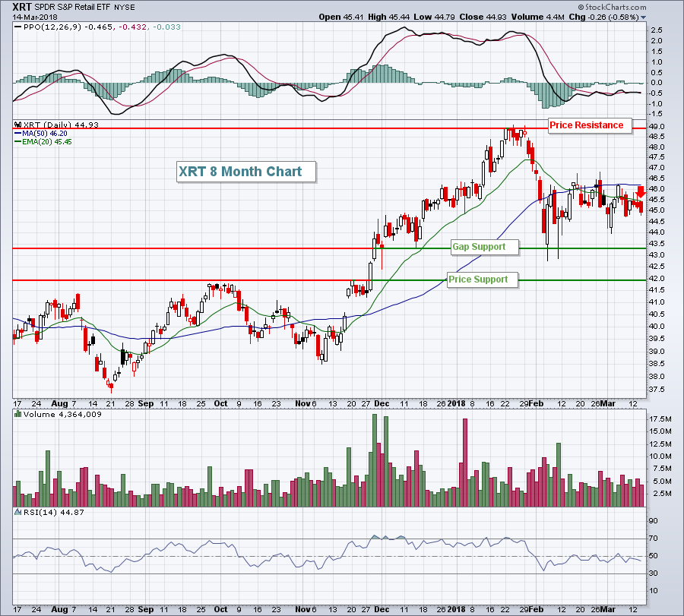The height and width of the screenshot is (616, 684).
Task: Click the Volume legend bar icon
Action: pos(18,414)
